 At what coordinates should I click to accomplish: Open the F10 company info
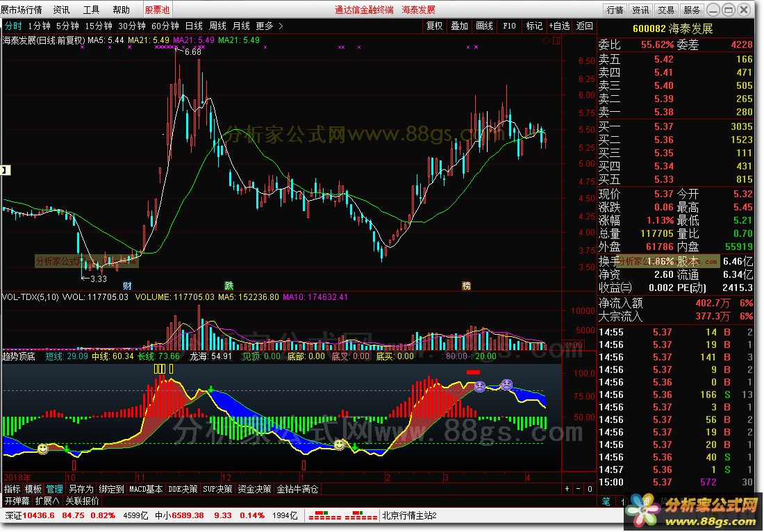point(509,26)
